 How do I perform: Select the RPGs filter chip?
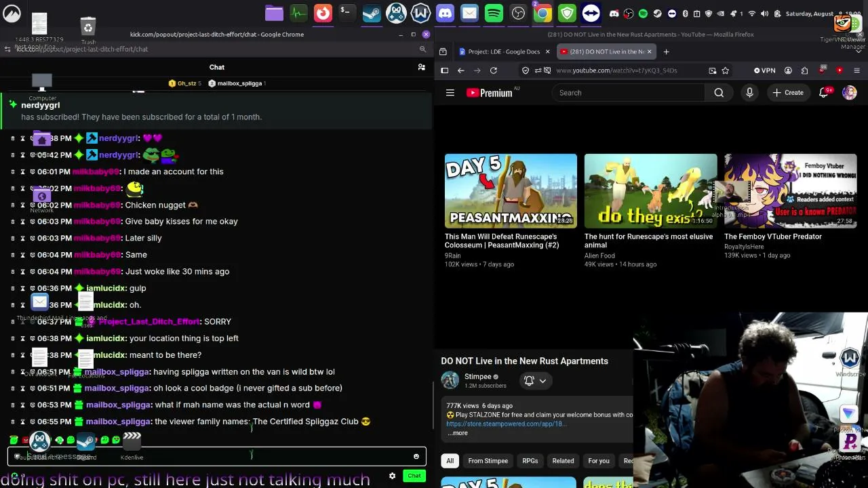coord(530,461)
